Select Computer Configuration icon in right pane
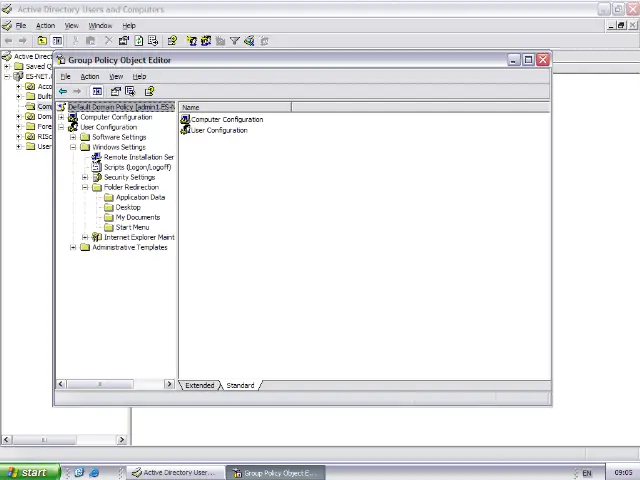The height and width of the screenshot is (480, 640). pyautogui.click(x=185, y=119)
